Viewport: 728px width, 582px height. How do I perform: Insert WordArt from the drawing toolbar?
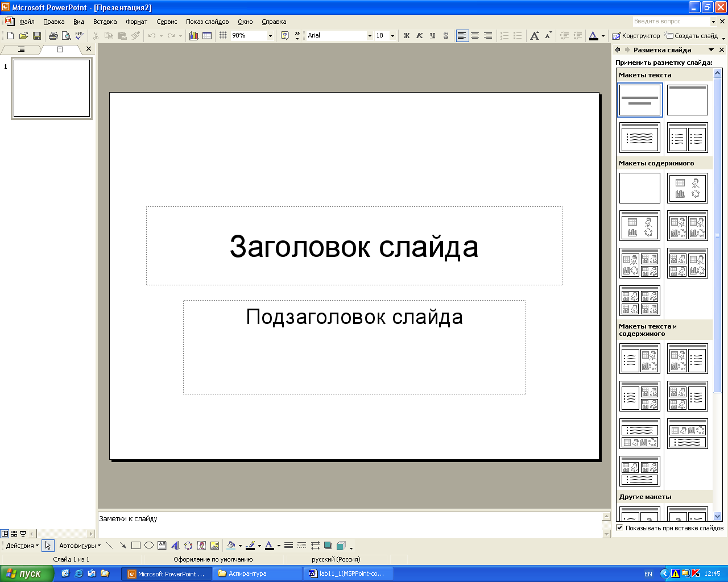[x=175, y=546]
